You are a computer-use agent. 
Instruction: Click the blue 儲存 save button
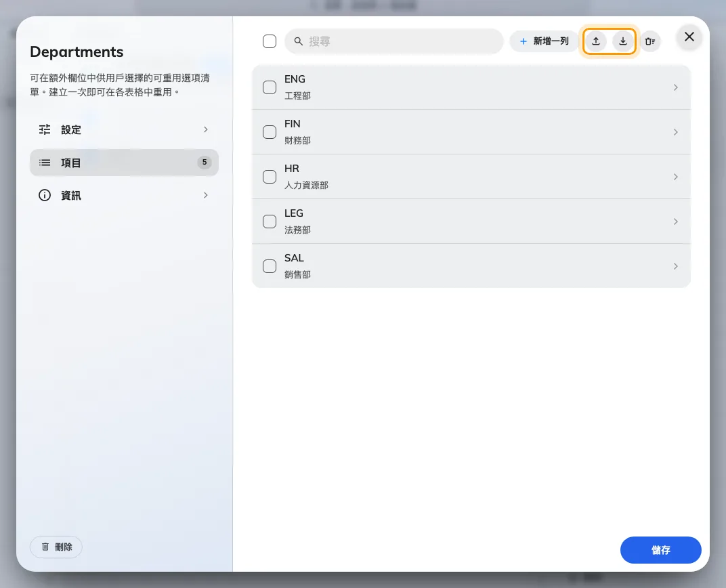(x=661, y=550)
